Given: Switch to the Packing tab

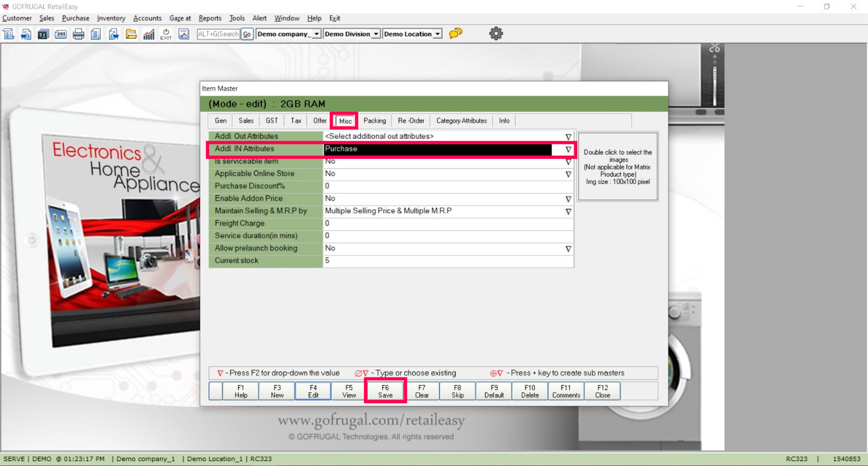Looking at the screenshot, I should click(x=375, y=121).
